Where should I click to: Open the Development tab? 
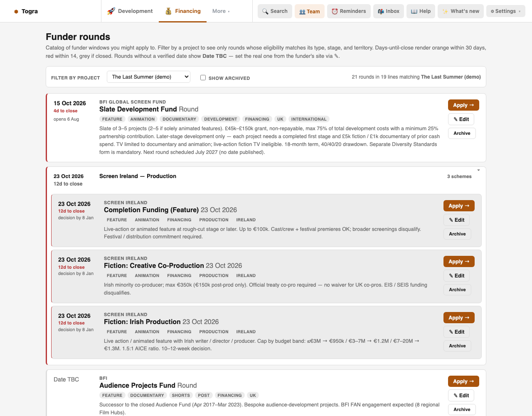130,11
